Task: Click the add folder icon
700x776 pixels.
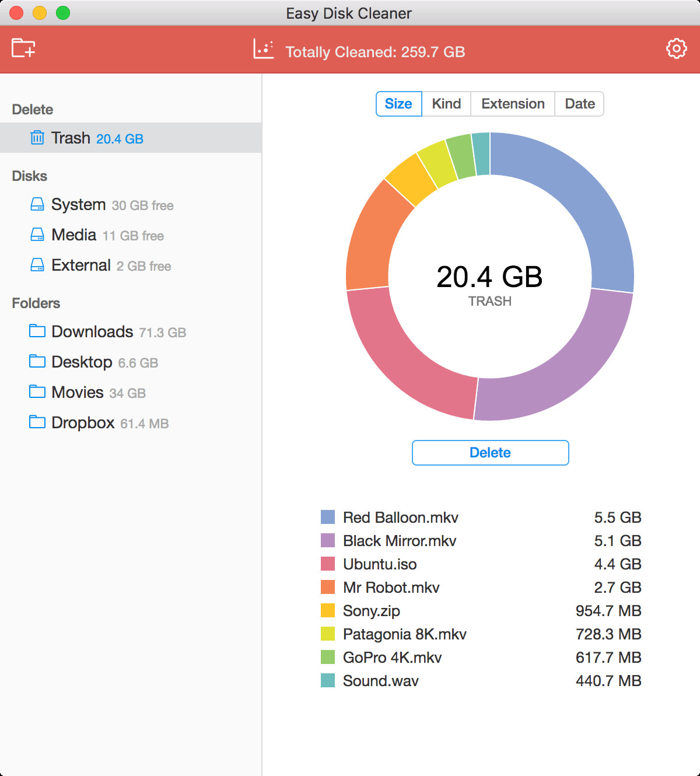Action: click(23, 48)
